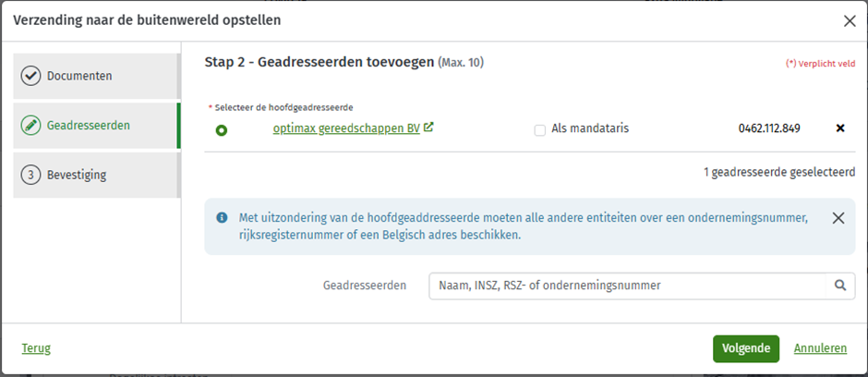The image size is (868, 377).
Task: Dismiss the blue information notice
Action: coord(838,218)
